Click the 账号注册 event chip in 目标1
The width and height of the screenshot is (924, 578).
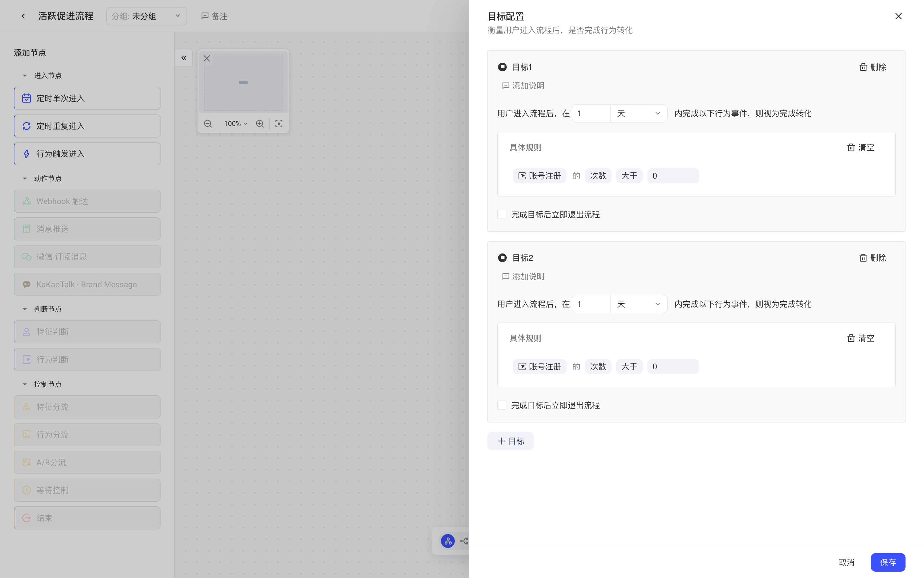click(x=539, y=176)
